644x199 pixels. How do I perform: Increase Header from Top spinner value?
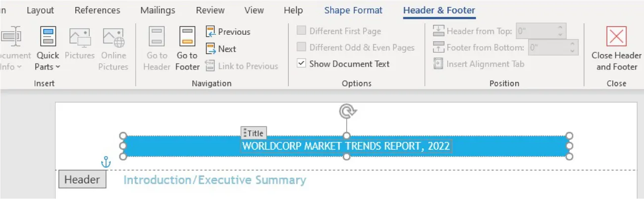pyautogui.click(x=560, y=28)
